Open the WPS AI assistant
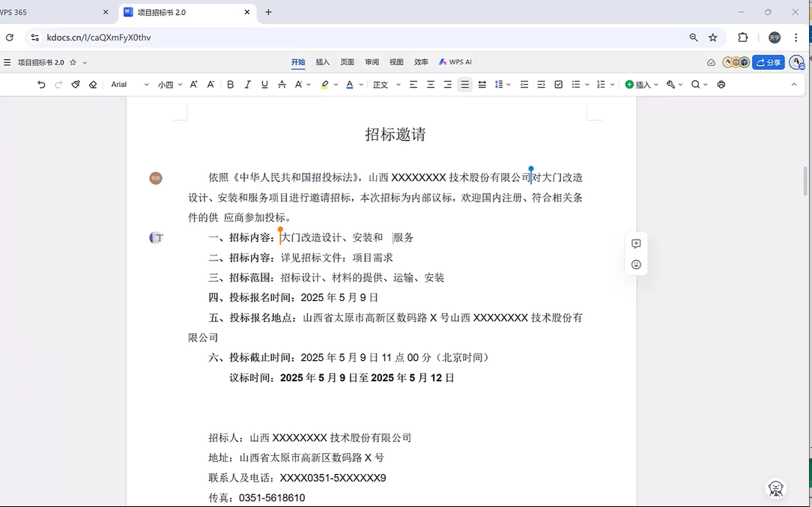Screen dimensions: 812x507 (455, 62)
